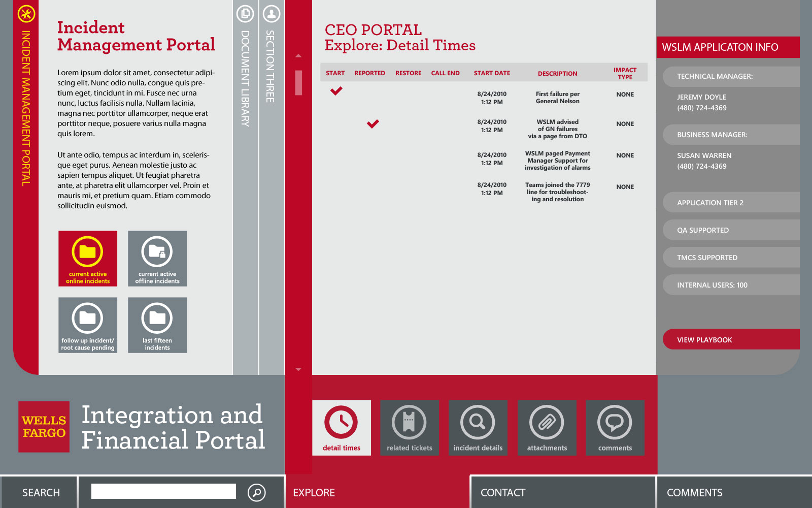This screenshot has height=508, width=812.
Task: Open the wrench tools icon in the red sidebar
Action: pos(26,14)
